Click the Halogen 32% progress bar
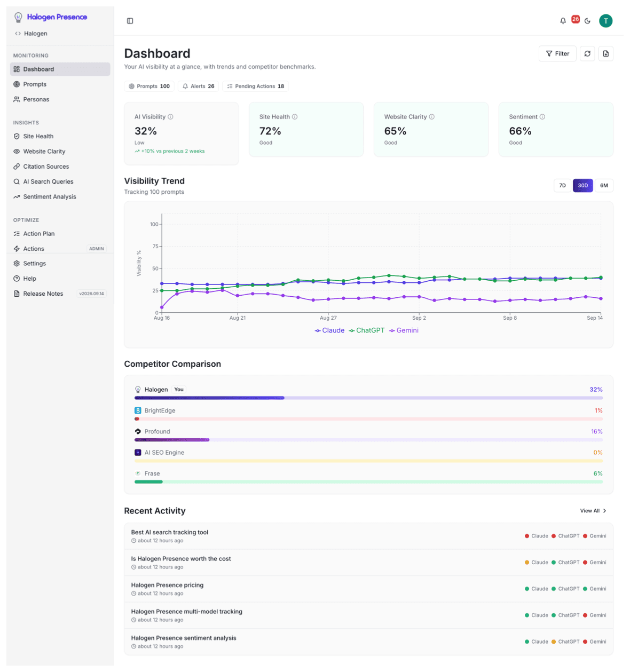This screenshot has height=672, width=630. click(x=368, y=398)
